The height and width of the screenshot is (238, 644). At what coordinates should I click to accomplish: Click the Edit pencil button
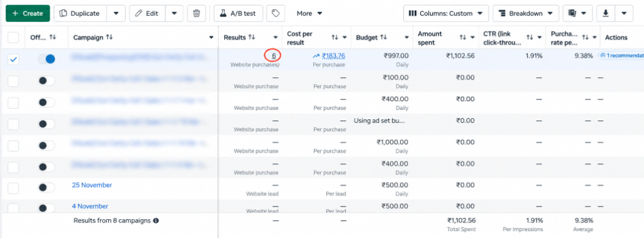[147, 14]
